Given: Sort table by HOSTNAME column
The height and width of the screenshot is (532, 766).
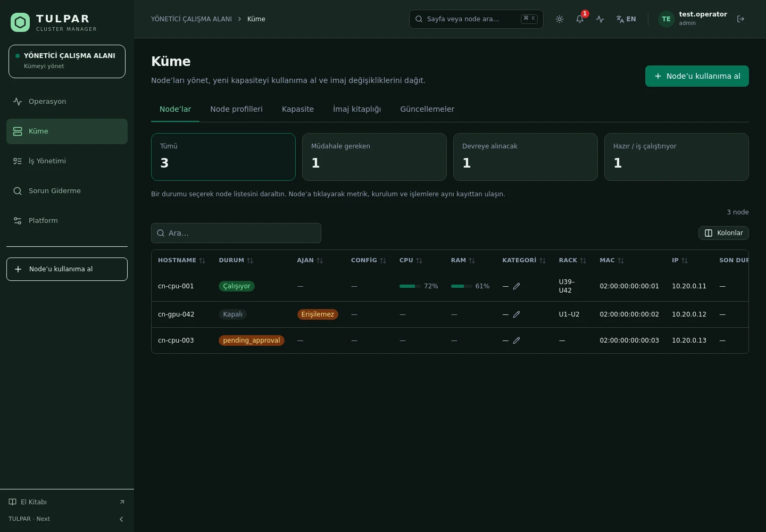Looking at the screenshot, I should pos(181,261).
